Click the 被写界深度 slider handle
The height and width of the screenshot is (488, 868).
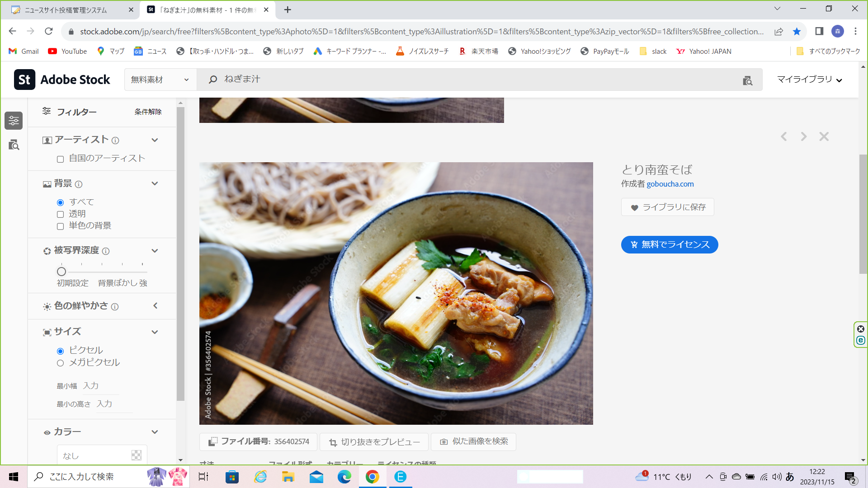pos(61,272)
